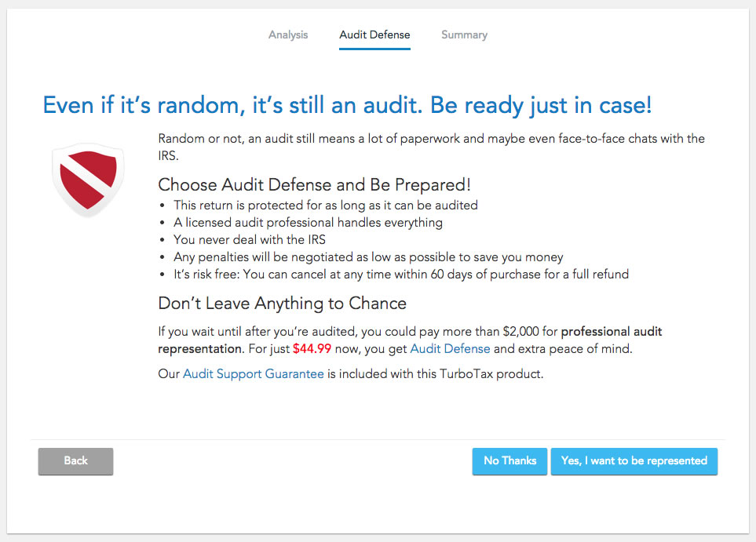This screenshot has width=756, height=542.
Task: Click the bold professional audit representation text
Action: tap(410, 340)
